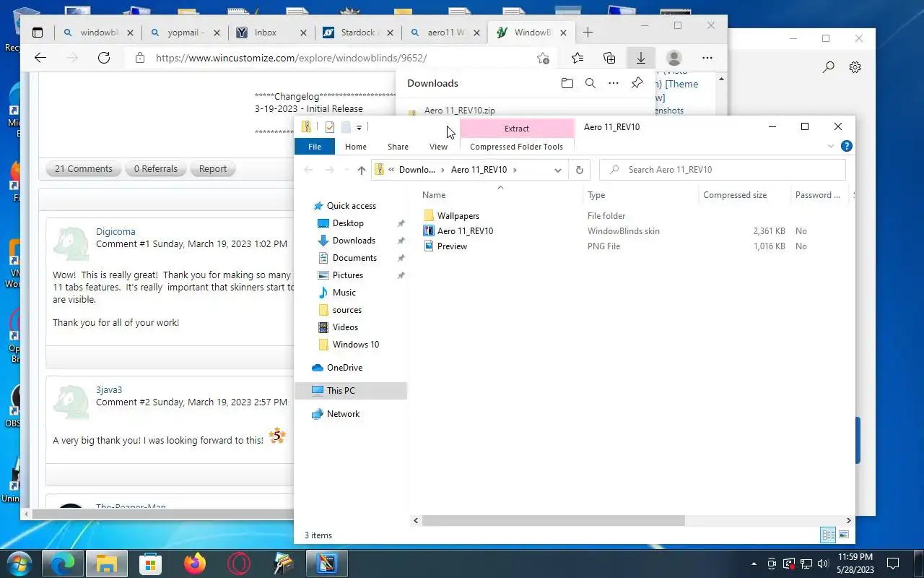The height and width of the screenshot is (578, 924).
Task: Switch to the Inbox browser tab
Action: (271, 33)
